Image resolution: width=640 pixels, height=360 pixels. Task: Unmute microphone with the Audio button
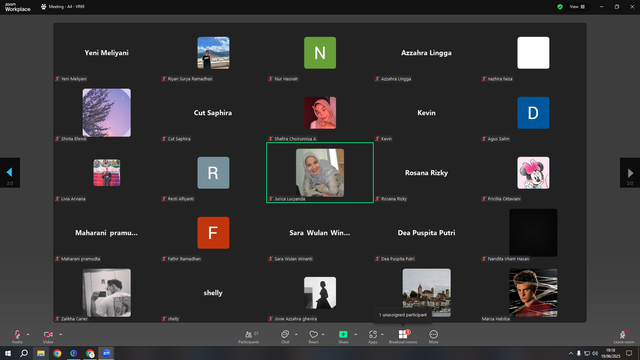pos(17,336)
